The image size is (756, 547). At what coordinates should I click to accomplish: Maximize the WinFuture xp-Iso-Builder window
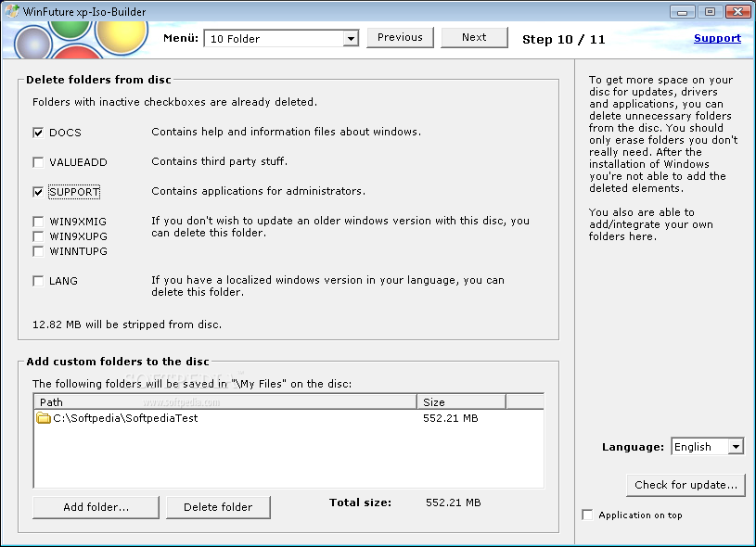pos(711,11)
